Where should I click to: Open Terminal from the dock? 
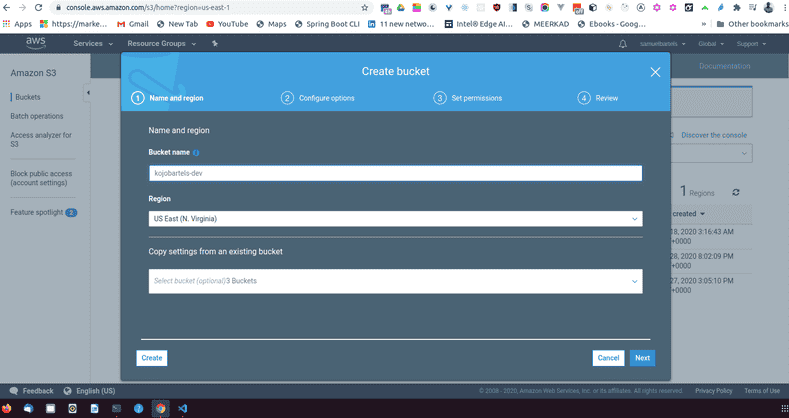116,408
